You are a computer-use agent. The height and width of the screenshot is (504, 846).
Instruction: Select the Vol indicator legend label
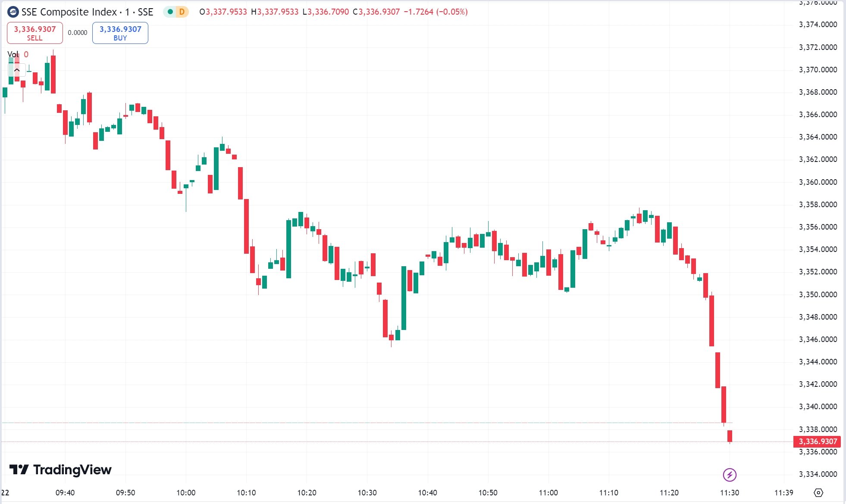click(x=13, y=54)
